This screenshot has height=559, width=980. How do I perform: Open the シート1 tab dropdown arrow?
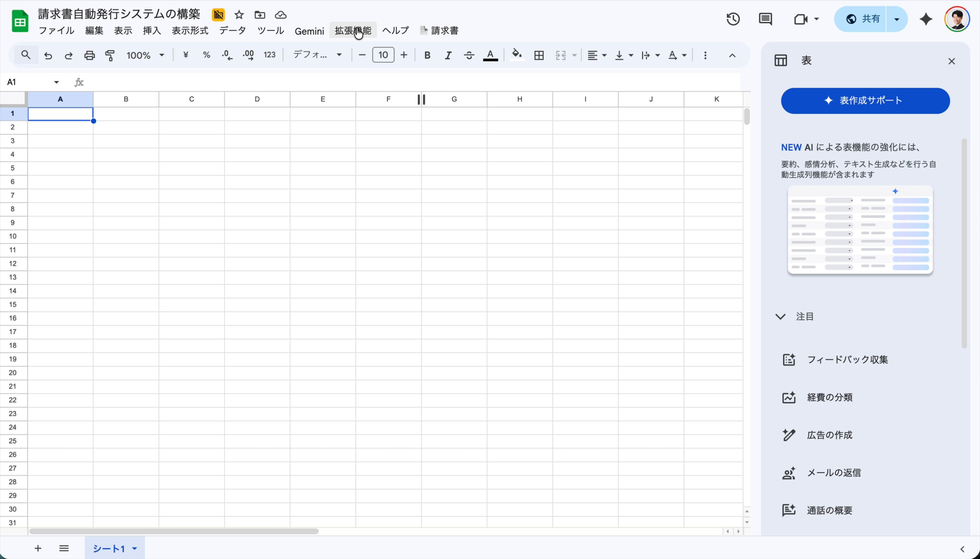135,549
